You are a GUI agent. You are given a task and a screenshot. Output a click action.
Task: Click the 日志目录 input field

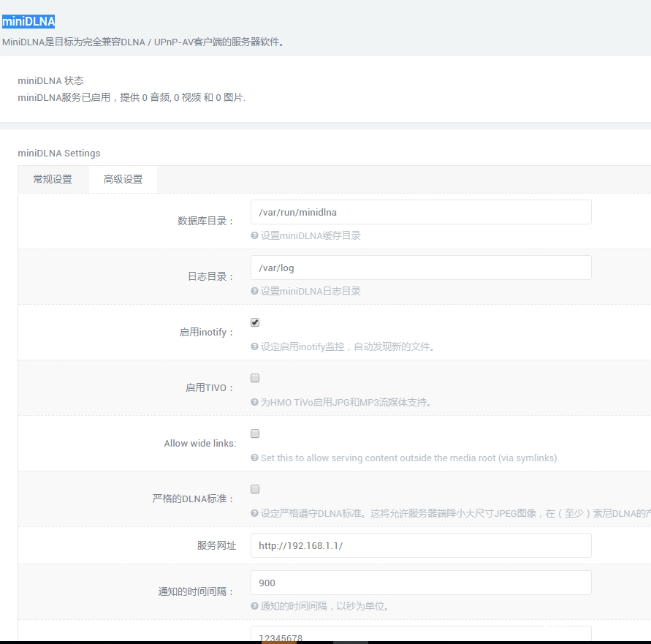[x=421, y=268]
